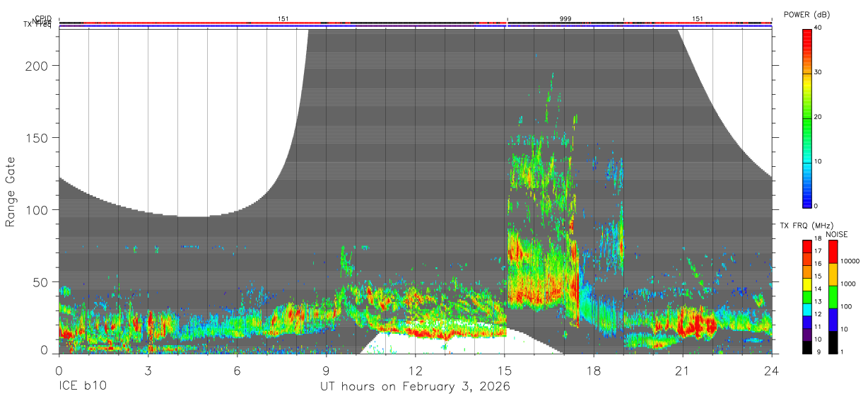Click the black bottom segment of NOISE bar
Screen dimensions: 868x401
833,342
